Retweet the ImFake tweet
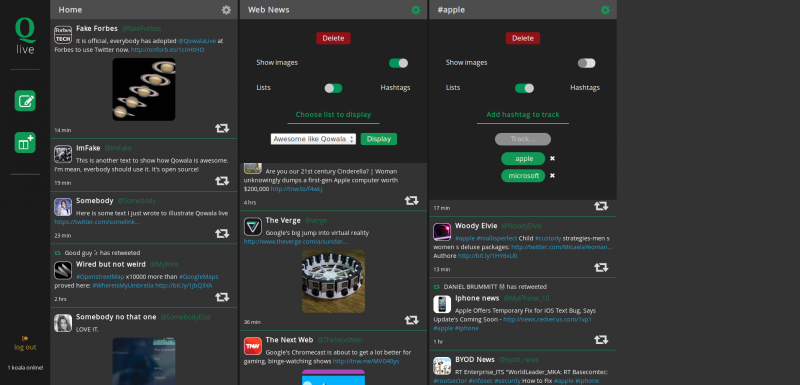The width and height of the screenshot is (800, 385). [x=222, y=181]
